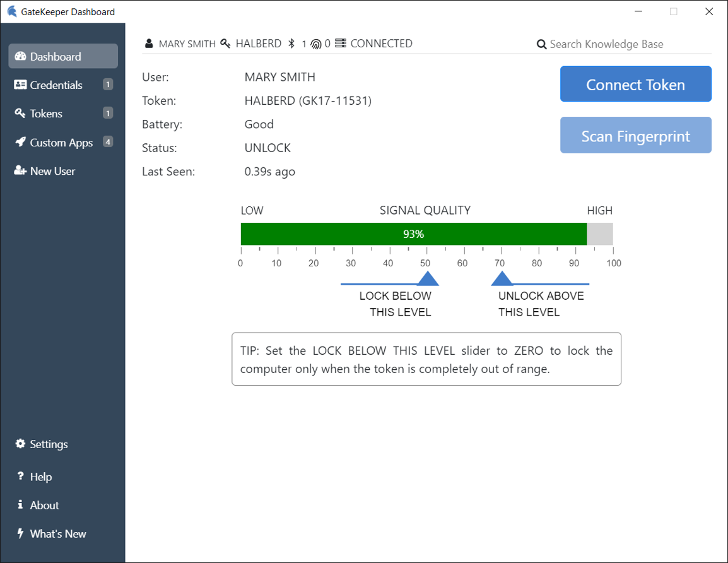Image resolution: width=728 pixels, height=563 pixels.
Task: Open Custom Apps from sidebar
Action: [63, 142]
